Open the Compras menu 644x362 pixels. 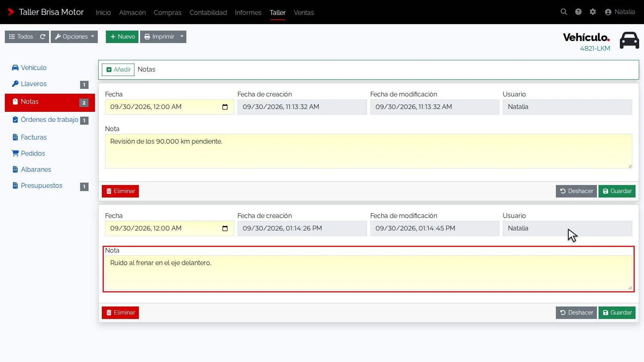(167, 12)
